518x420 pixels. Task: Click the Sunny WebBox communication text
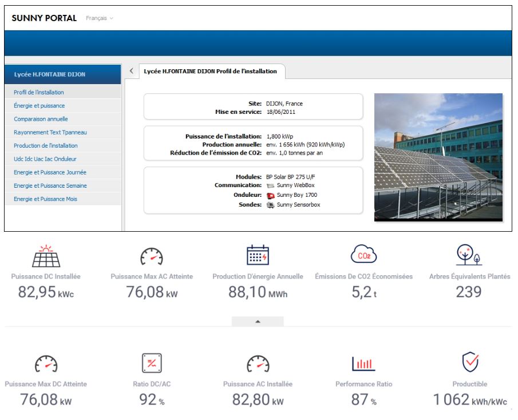296,185
